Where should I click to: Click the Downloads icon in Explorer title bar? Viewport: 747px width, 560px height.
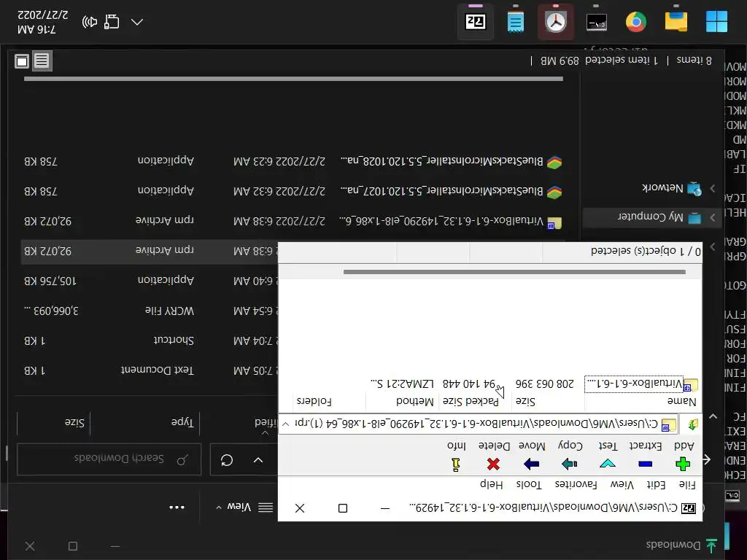click(712, 545)
